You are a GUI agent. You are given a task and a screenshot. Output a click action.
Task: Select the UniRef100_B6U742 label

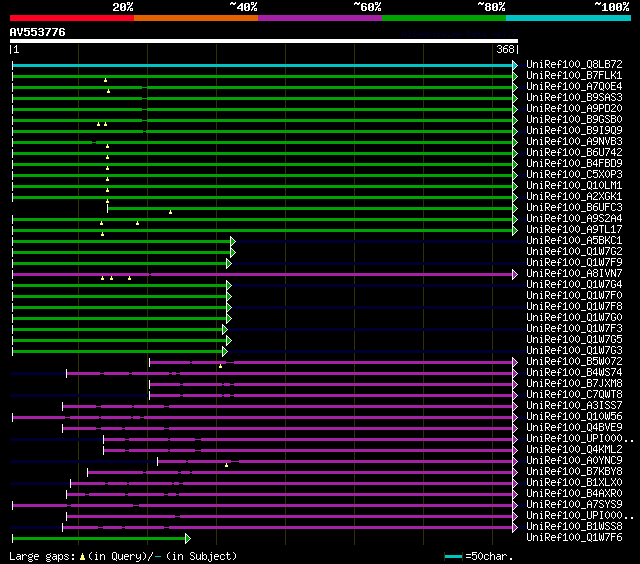pyautogui.click(x=574, y=153)
